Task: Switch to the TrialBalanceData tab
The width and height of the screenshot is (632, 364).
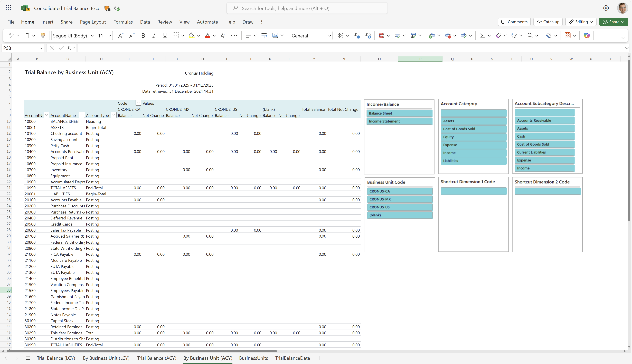Action: click(293, 358)
